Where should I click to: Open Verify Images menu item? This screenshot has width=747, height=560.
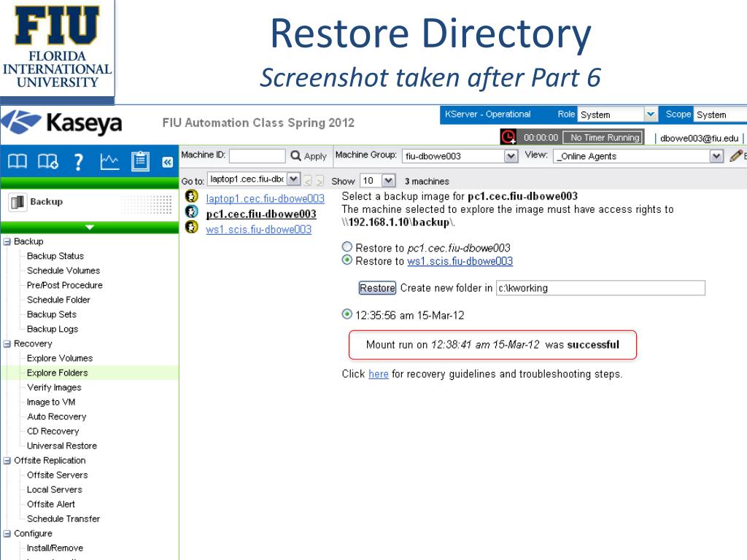54,388
